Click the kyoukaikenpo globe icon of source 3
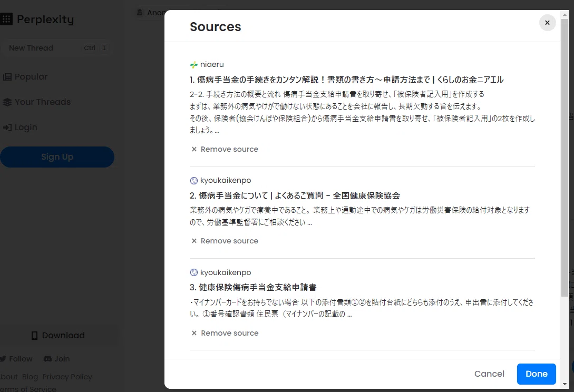The height and width of the screenshot is (392, 574). point(193,272)
